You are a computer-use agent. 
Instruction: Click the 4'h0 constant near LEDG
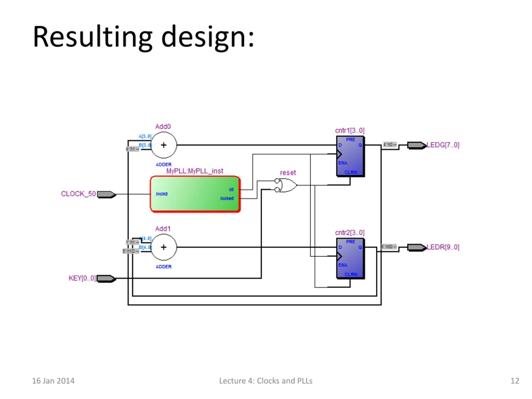coord(390,145)
